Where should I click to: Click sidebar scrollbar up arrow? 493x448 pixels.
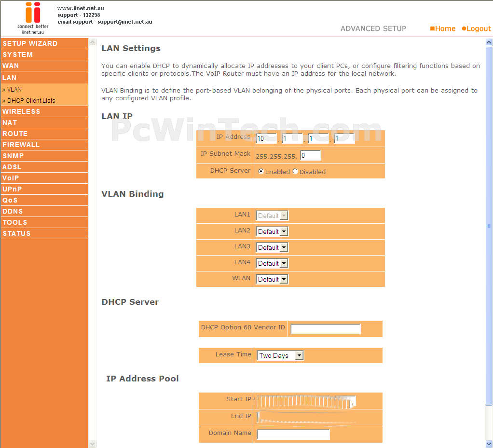pyautogui.click(x=93, y=42)
